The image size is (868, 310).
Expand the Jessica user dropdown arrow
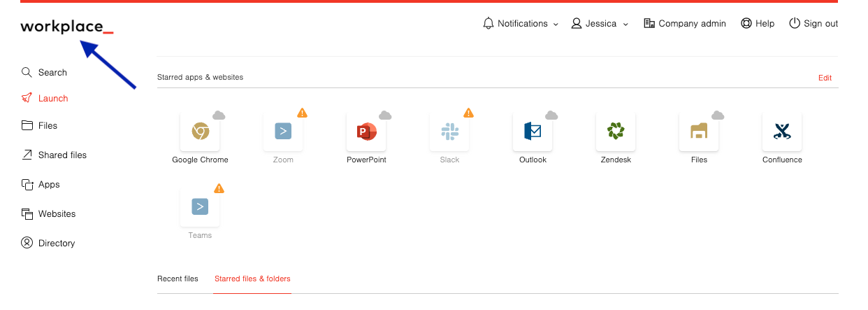click(x=625, y=24)
